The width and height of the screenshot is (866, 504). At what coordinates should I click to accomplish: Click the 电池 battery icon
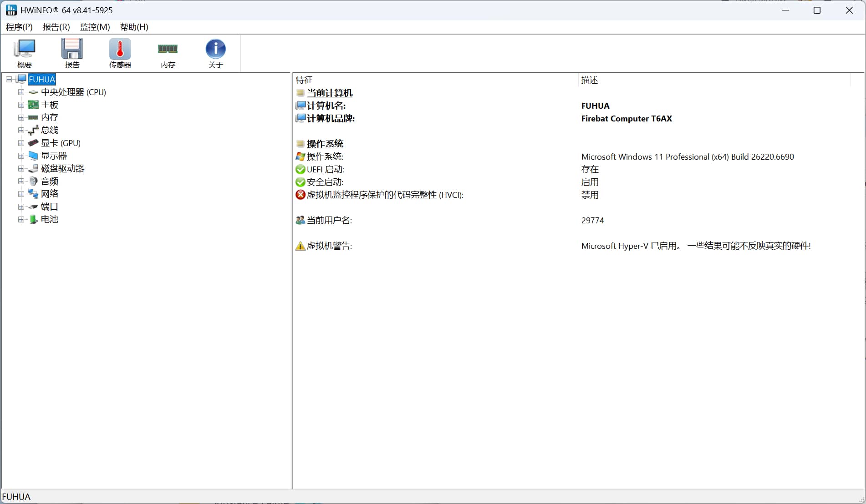[33, 219]
